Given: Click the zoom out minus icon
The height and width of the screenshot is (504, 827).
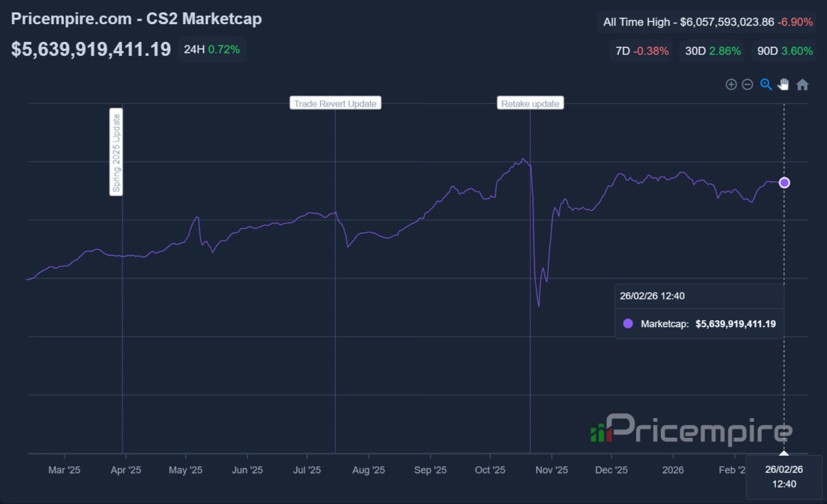Looking at the screenshot, I should coord(748,85).
